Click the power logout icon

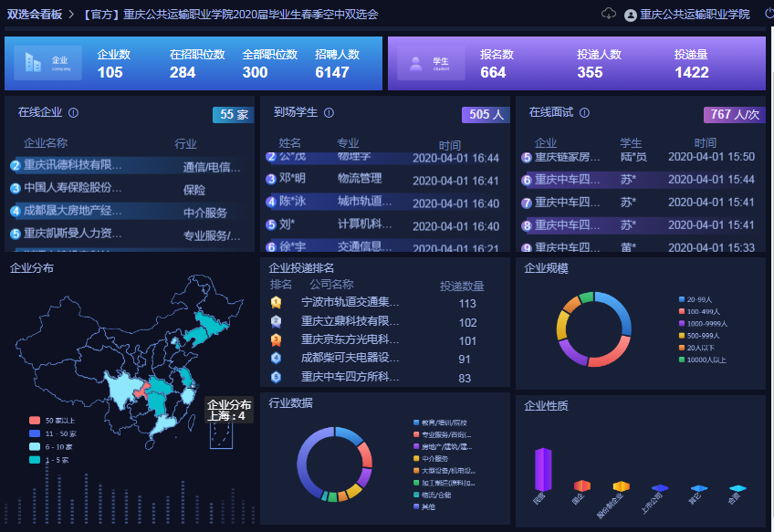pos(769,14)
